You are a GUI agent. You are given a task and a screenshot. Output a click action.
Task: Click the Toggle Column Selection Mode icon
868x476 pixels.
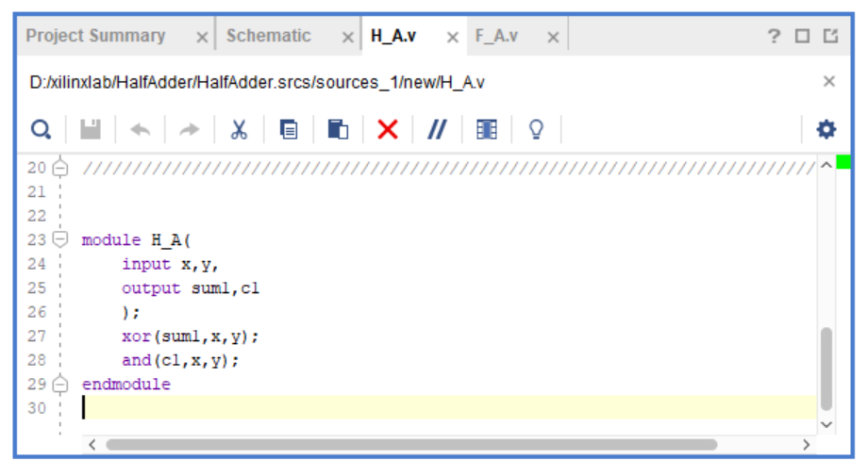pyautogui.click(x=487, y=129)
